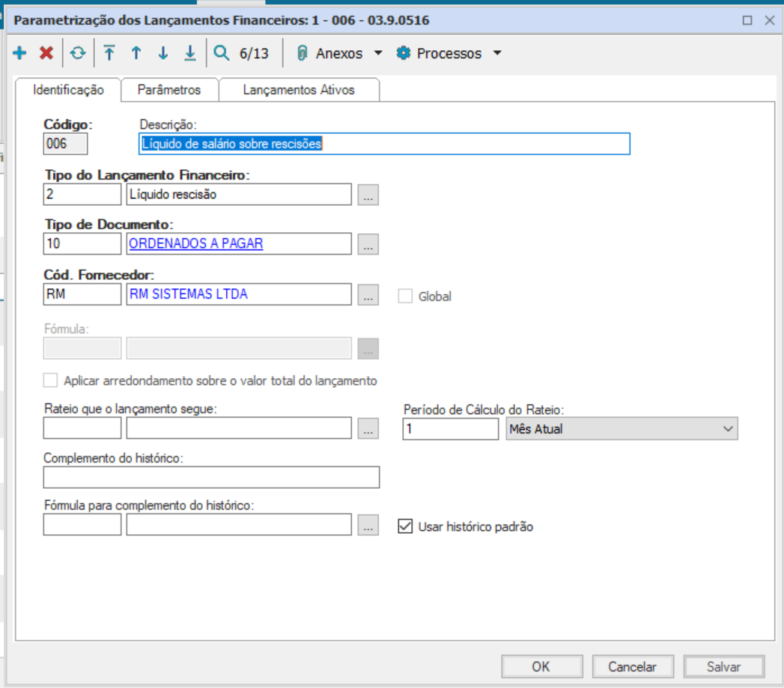The width and height of the screenshot is (784, 688).
Task: Click the Rateio code input field
Action: click(x=82, y=428)
